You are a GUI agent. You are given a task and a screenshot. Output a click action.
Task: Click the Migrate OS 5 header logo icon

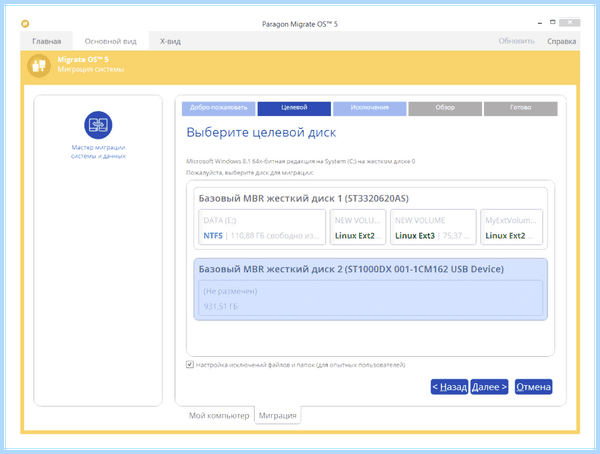pos(39,65)
